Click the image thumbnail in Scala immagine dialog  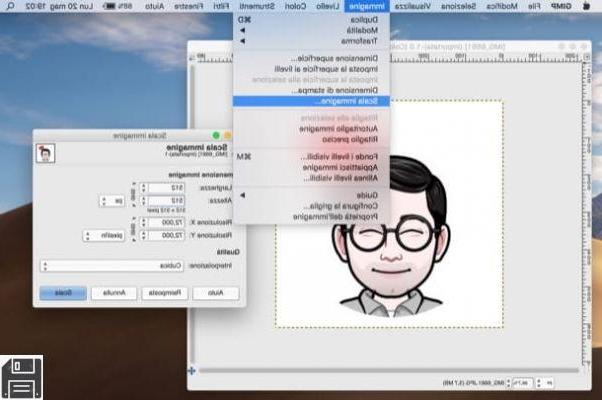(45, 153)
